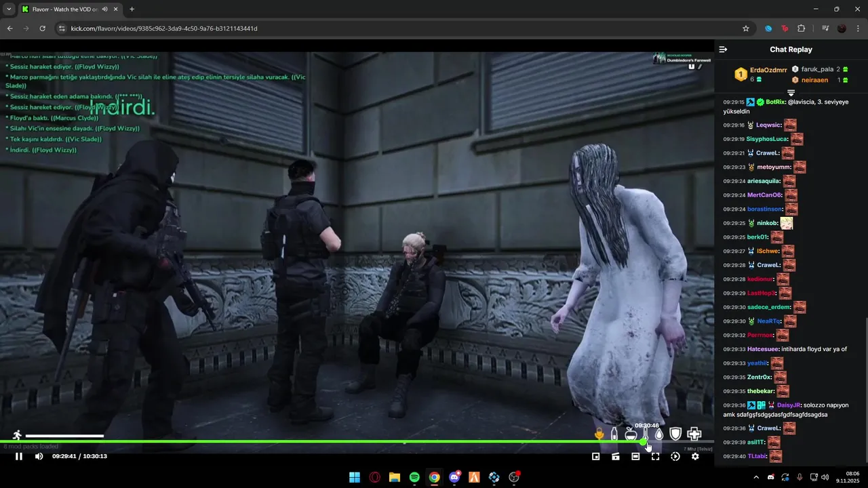Screen dimensions: 868x488
Task: Click neiraaen in the leaderboard
Action: tap(814, 80)
